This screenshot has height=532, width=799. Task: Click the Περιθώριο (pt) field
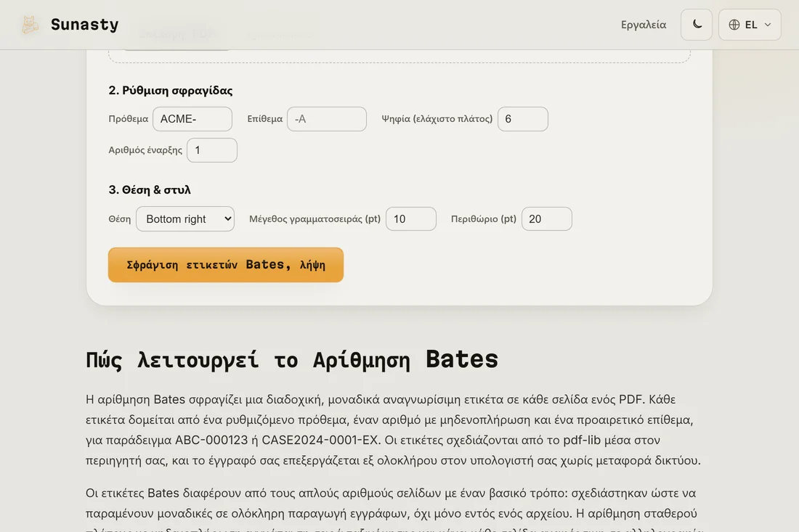tap(547, 219)
